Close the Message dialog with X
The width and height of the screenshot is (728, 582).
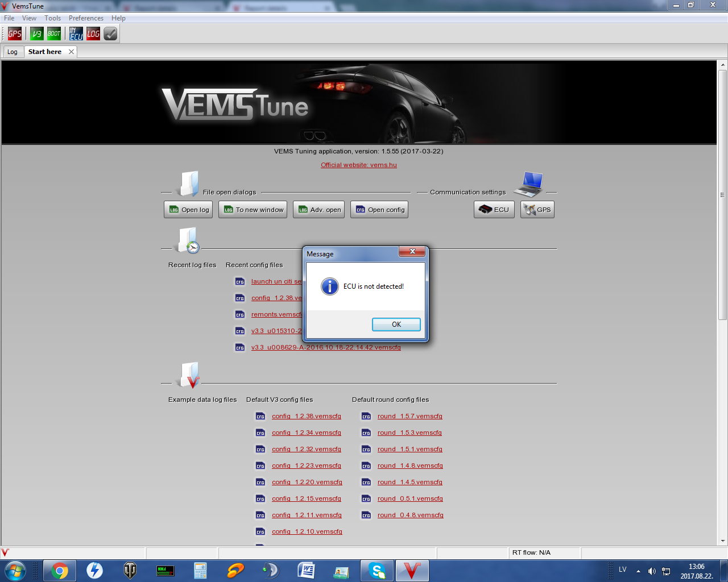click(412, 251)
